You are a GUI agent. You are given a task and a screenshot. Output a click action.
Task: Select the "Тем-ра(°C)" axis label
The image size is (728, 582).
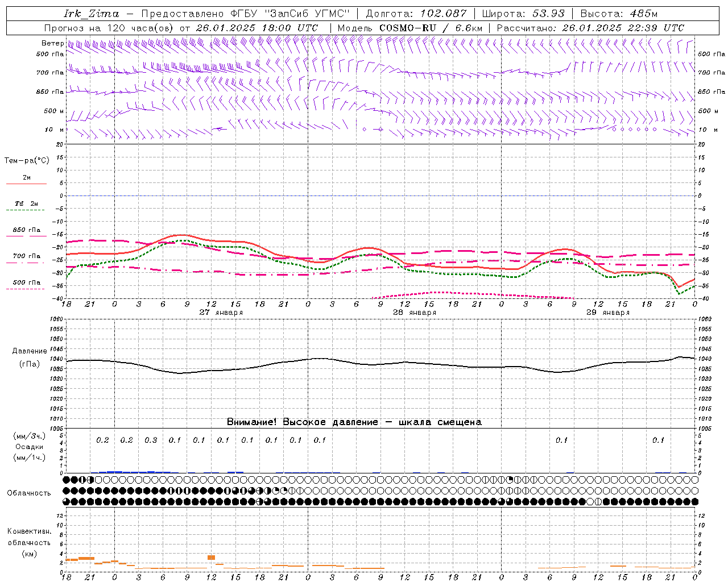point(27,160)
